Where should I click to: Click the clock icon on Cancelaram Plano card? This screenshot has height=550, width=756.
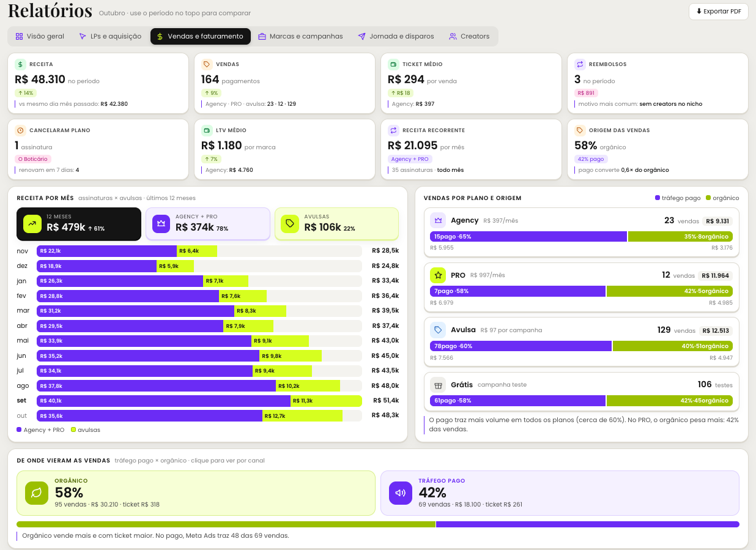20,130
